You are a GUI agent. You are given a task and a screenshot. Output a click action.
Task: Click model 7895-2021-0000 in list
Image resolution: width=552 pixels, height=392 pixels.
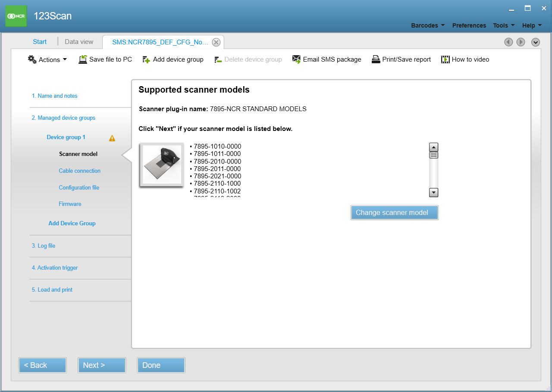click(217, 176)
